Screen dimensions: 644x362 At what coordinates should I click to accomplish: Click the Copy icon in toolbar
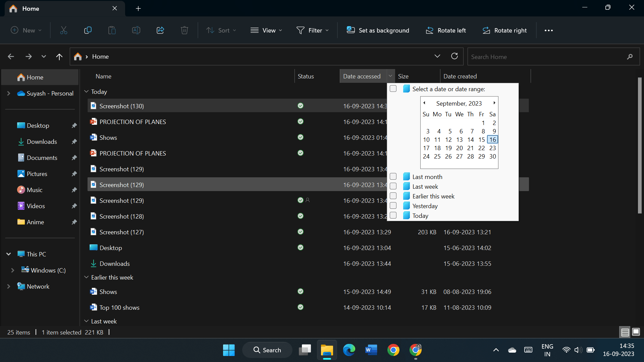[x=88, y=31]
